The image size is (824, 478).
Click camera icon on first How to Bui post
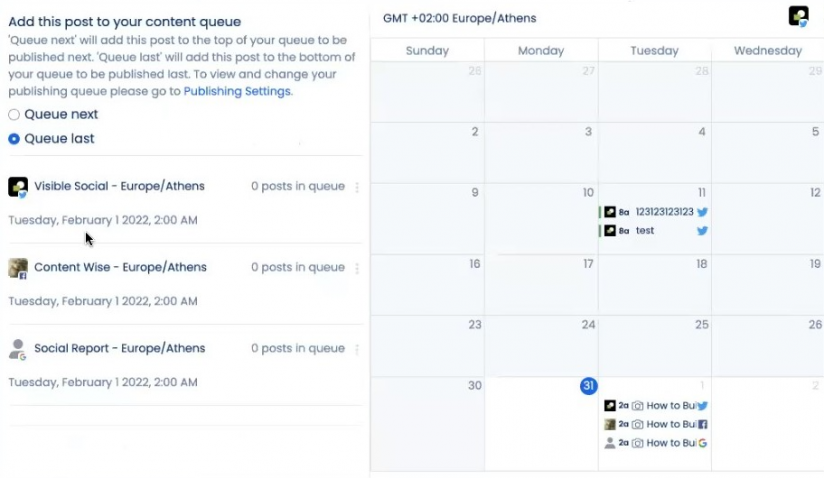[638, 406]
